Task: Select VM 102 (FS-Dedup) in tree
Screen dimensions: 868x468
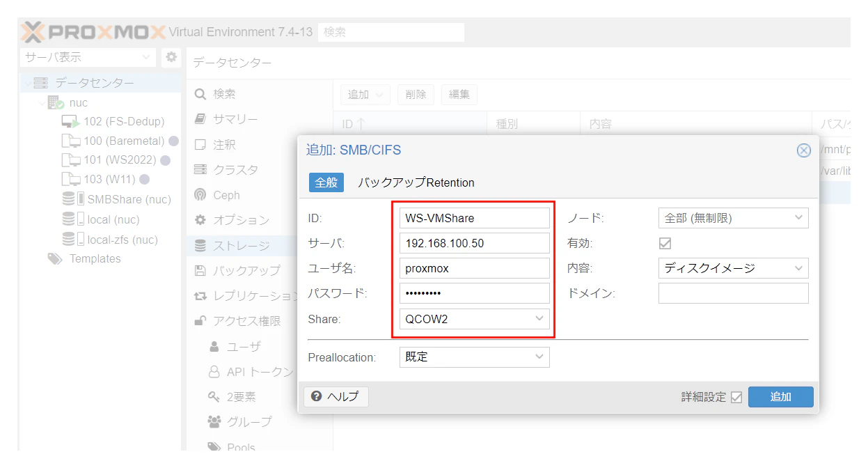Action: pyautogui.click(x=113, y=121)
